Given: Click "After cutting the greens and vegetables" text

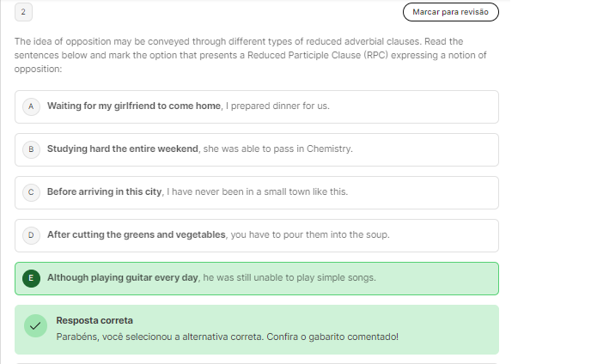Looking at the screenshot, I should 136,235.
